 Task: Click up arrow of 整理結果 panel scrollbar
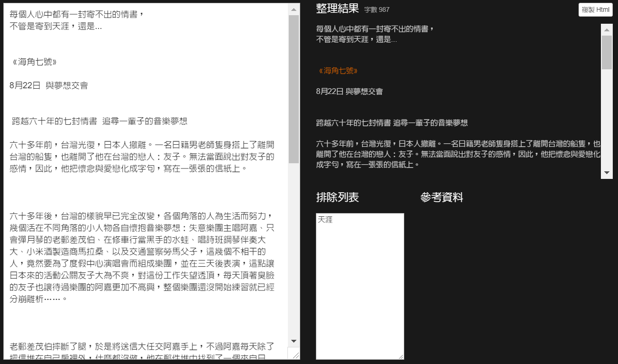(607, 30)
